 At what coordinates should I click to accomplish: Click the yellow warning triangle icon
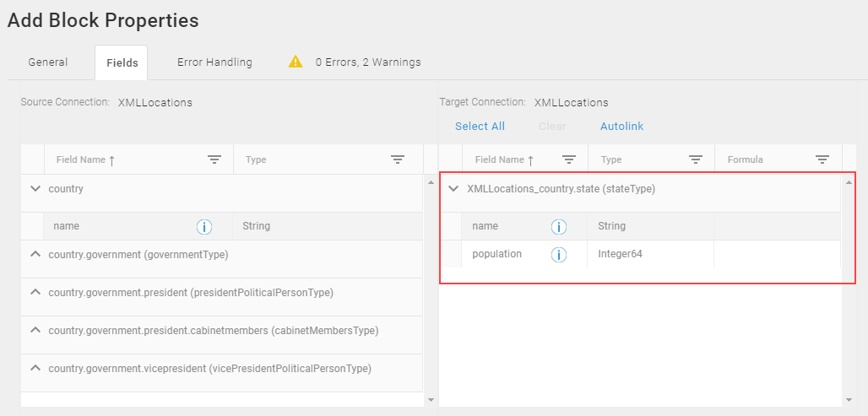[x=296, y=62]
